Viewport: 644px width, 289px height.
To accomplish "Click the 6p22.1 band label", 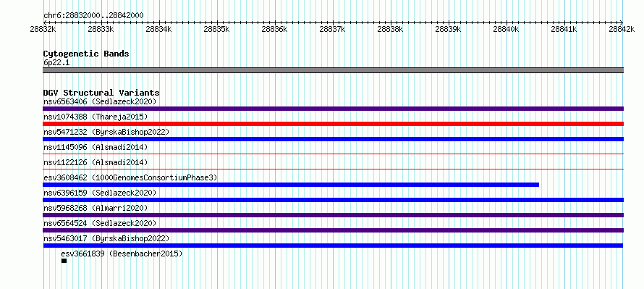I will (x=56, y=63).
